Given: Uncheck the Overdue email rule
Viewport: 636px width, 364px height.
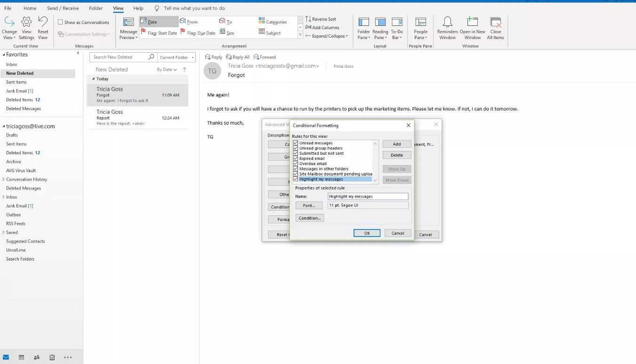Looking at the screenshot, I should coord(296,164).
